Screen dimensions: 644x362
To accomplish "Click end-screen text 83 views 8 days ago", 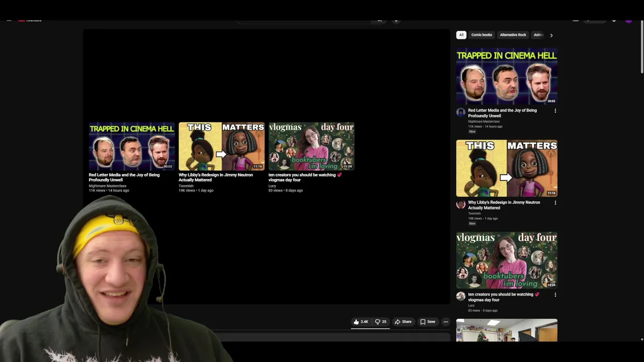I will (x=285, y=191).
